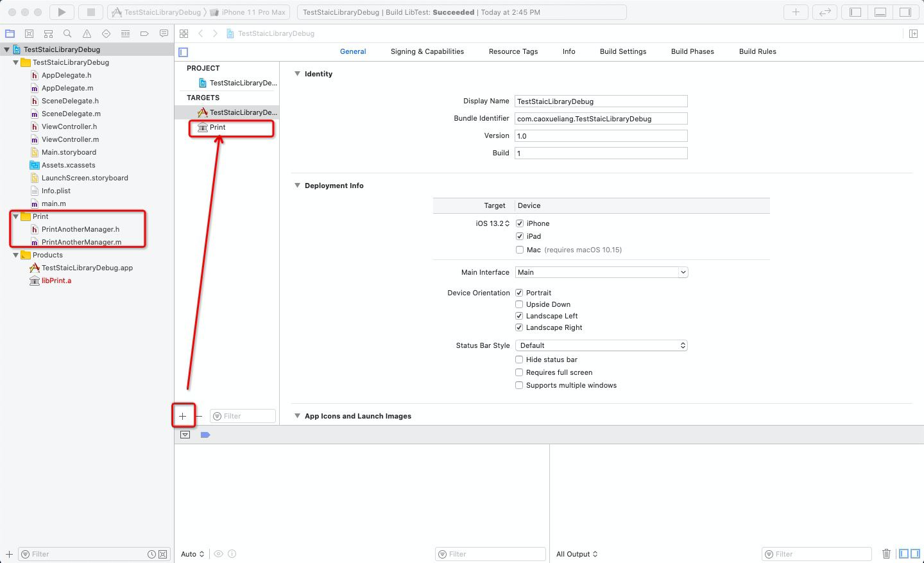Show the issue navigator

tap(87, 33)
